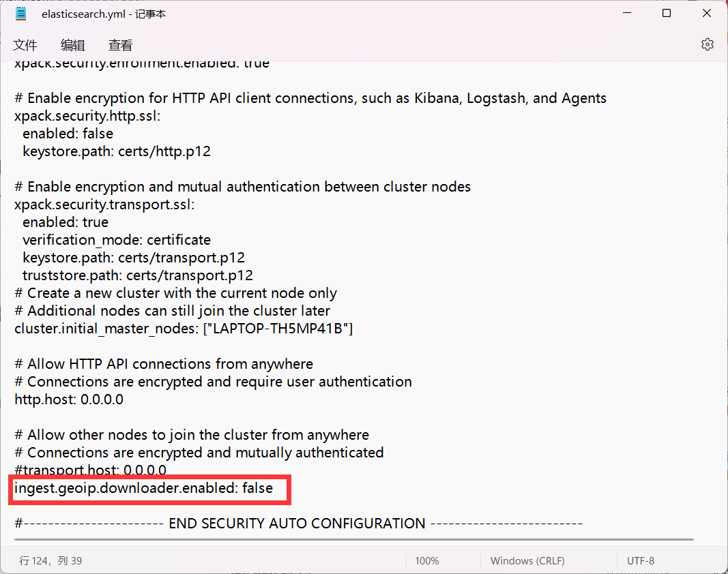The height and width of the screenshot is (574, 728).
Task: Minimize the Notepad window
Action: point(627,13)
